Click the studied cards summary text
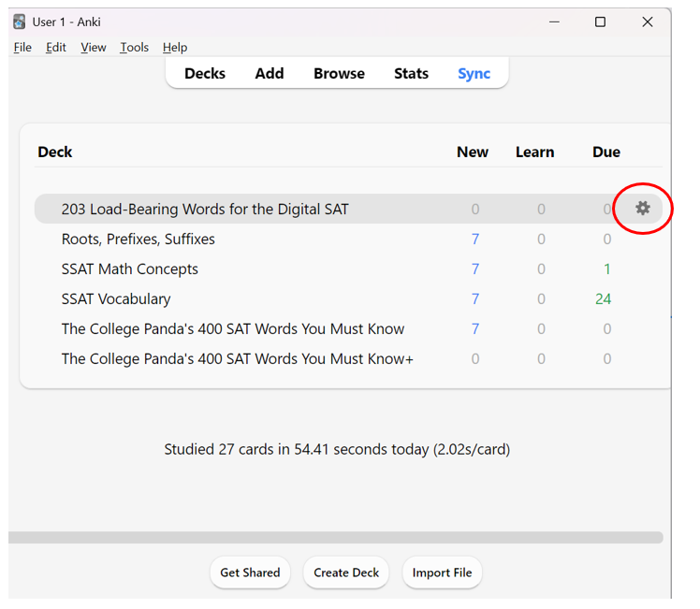The height and width of the screenshot is (609, 700). (x=337, y=449)
